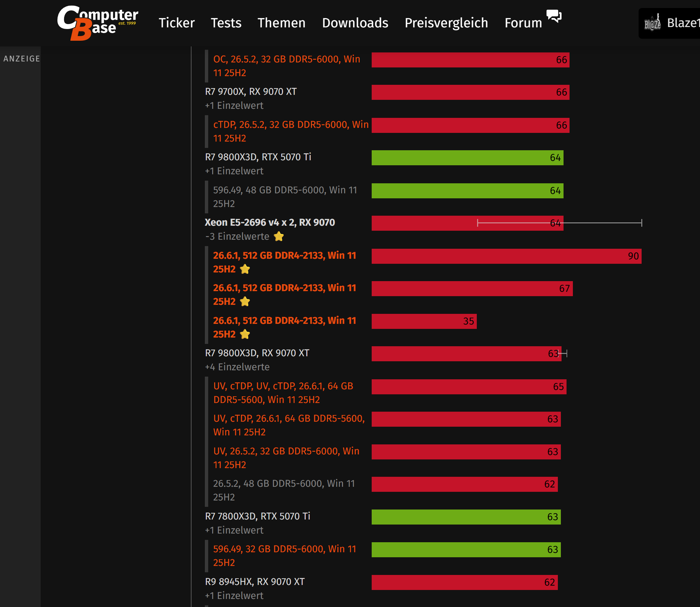The height and width of the screenshot is (607, 700).
Task: Click the green bar for R7 7800X3D
Action: [466, 517]
